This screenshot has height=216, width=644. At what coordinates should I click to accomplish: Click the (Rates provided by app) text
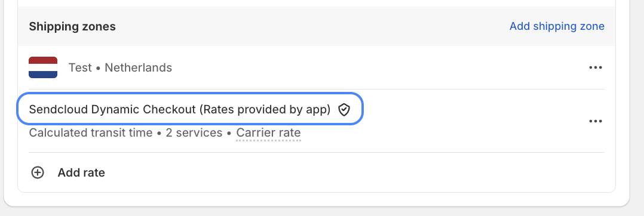coord(265,109)
